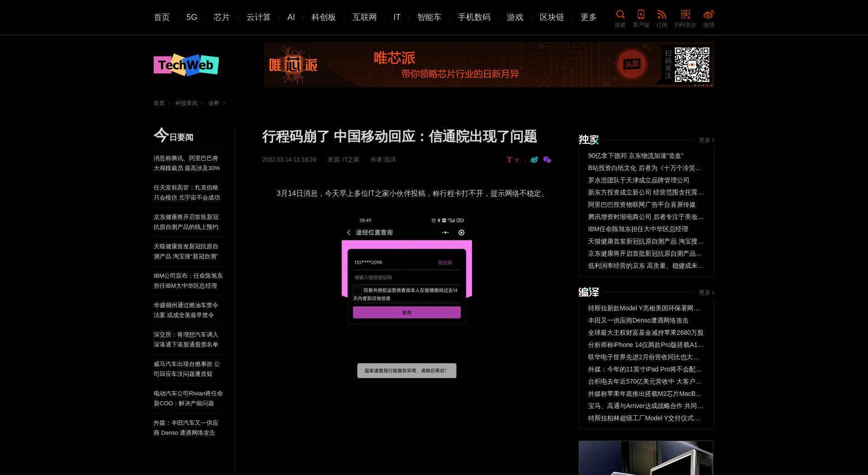
Task: Open the 互联网 nav item
Action: (364, 17)
